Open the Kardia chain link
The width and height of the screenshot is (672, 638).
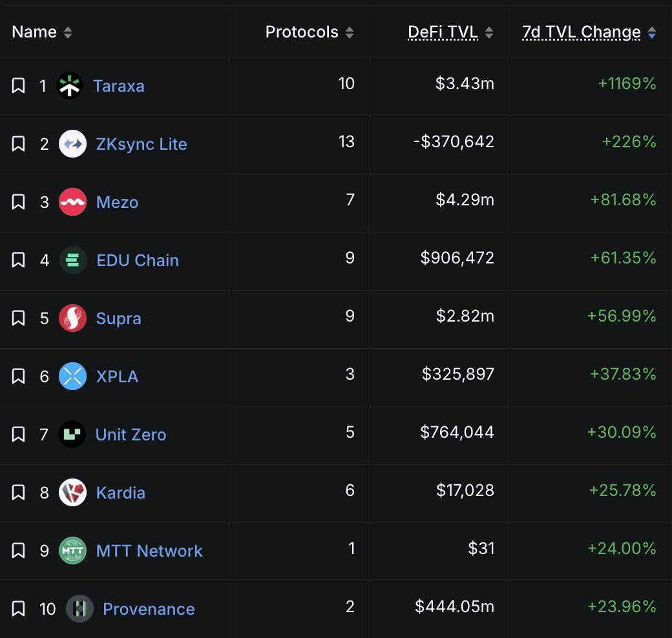coord(121,493)
